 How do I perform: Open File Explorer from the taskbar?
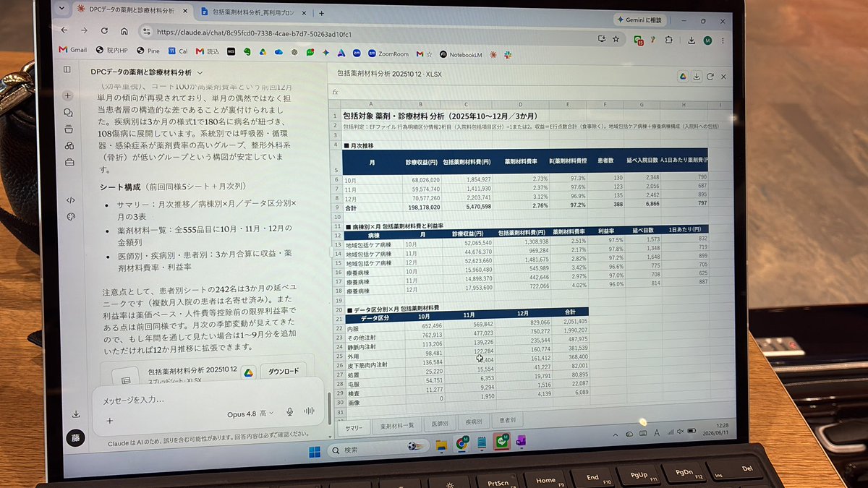[441, 446]
